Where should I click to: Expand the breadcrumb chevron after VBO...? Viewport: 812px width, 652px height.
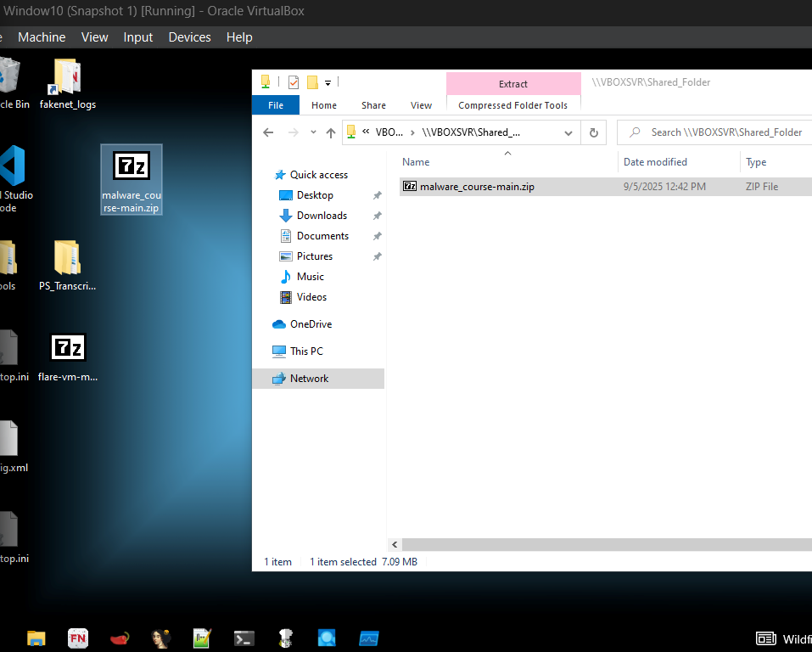click(x=412, y=132)
